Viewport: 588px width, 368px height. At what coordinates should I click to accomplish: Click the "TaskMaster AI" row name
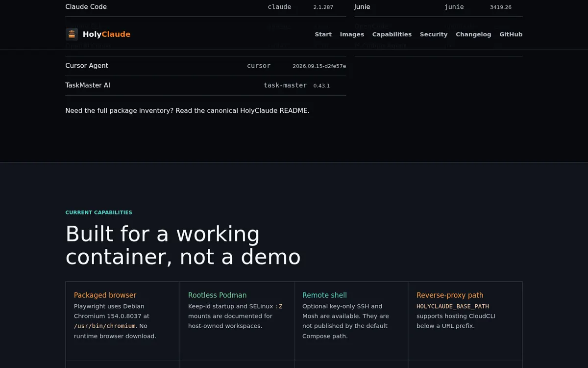[x=88, y=85]
